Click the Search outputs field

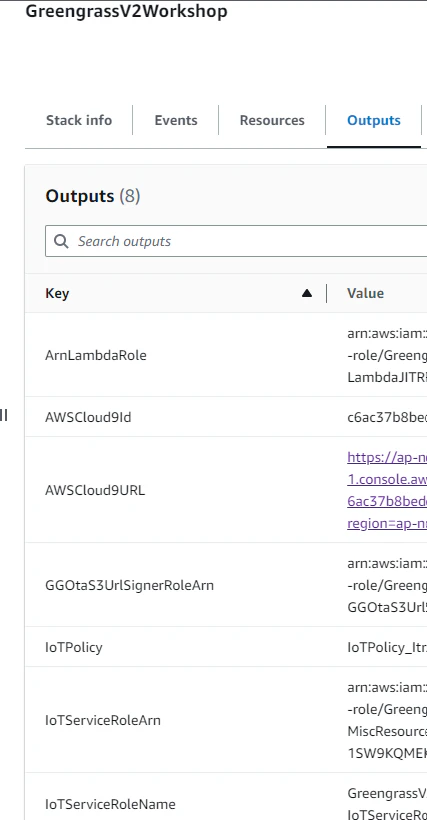coord(236,241)
